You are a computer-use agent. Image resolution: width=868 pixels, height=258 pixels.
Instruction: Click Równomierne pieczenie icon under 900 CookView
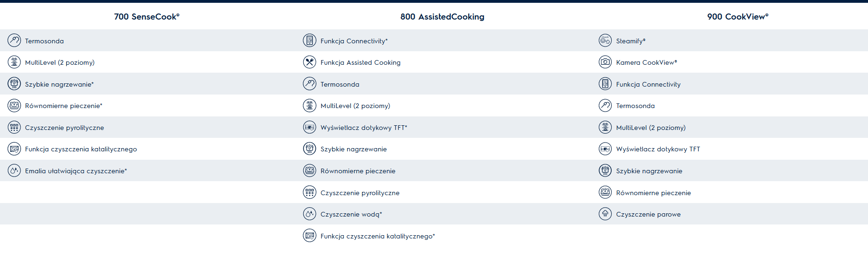pyautogui.click(x=605, y=192)
